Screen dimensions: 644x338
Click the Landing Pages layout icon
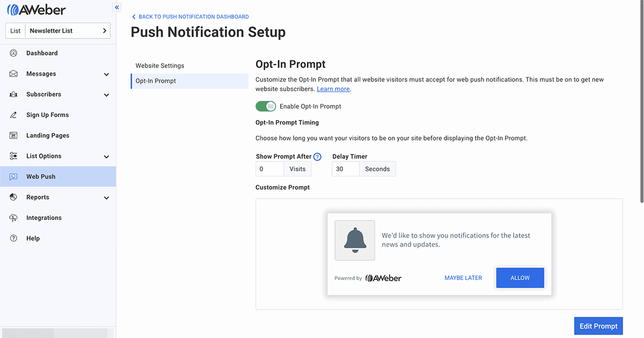click(x=13, y=135)
